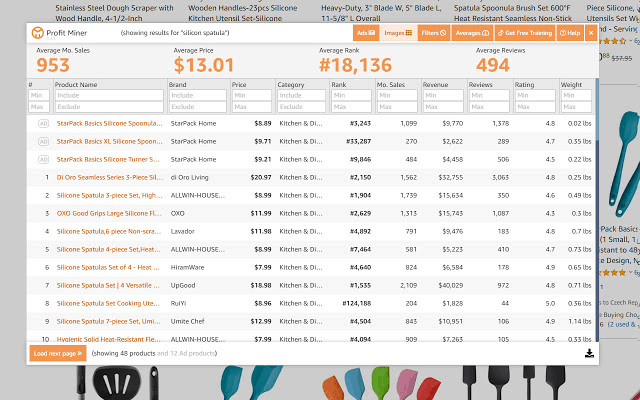Open OXO Good Grips Large Silicone link
The width and height of the screenshot is (640, 400).
click(109, 213)
